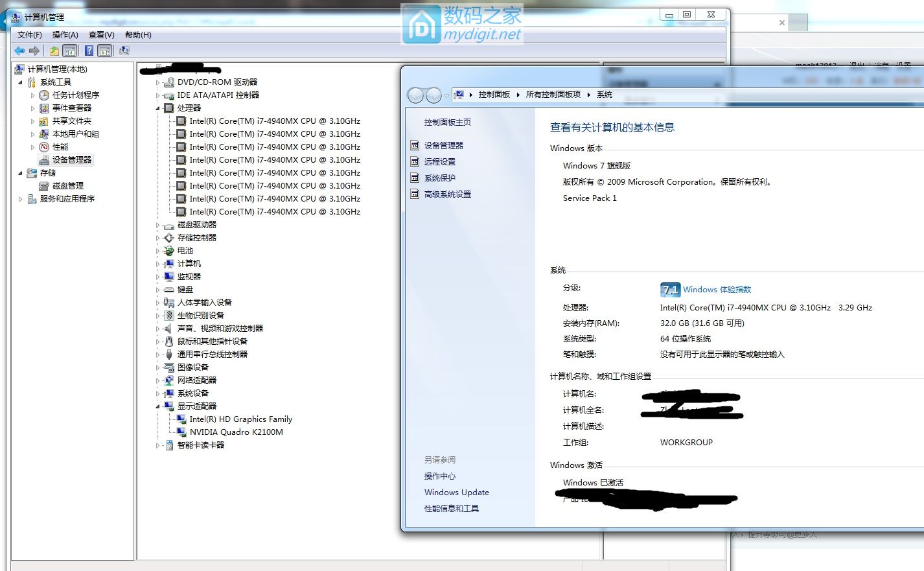The height and width of the screenshot is (571, 924).
Task: Click the 任务计划程序 clock icon
Action: click(x=44, y=95)
